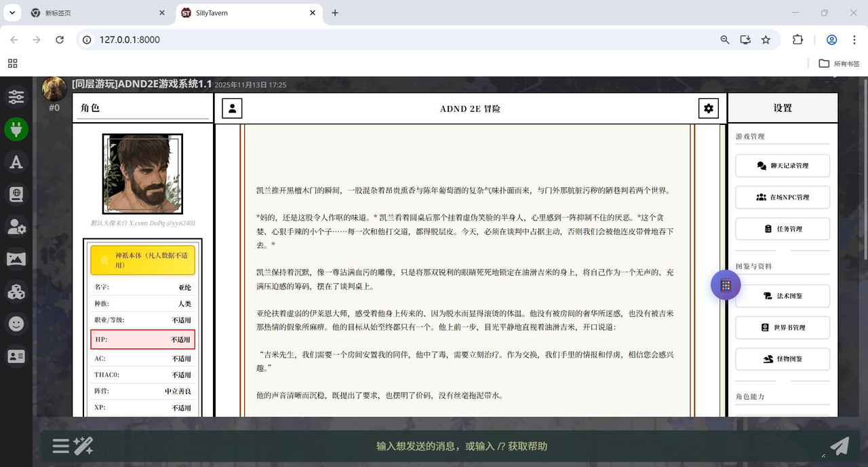
Task: Open the browser extensions puzzle icon
Action: [x=798, y=40]
